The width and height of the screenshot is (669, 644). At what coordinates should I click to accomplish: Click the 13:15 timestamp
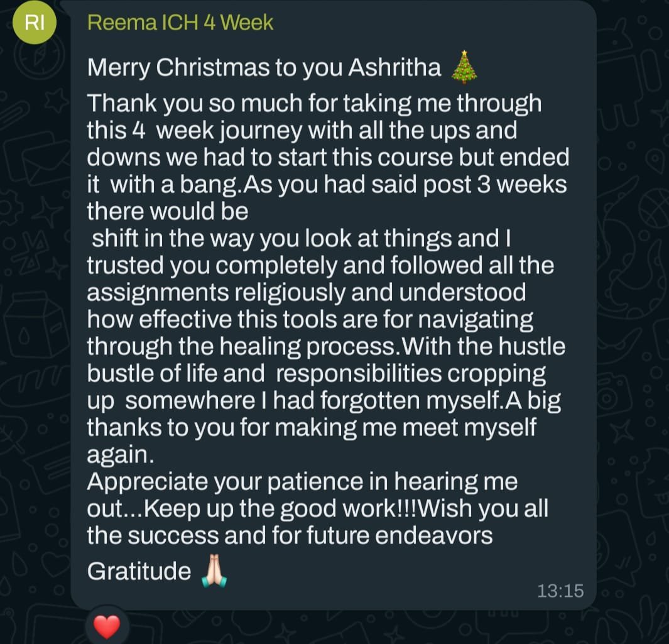pyautogui.click(x=560, y=591)
